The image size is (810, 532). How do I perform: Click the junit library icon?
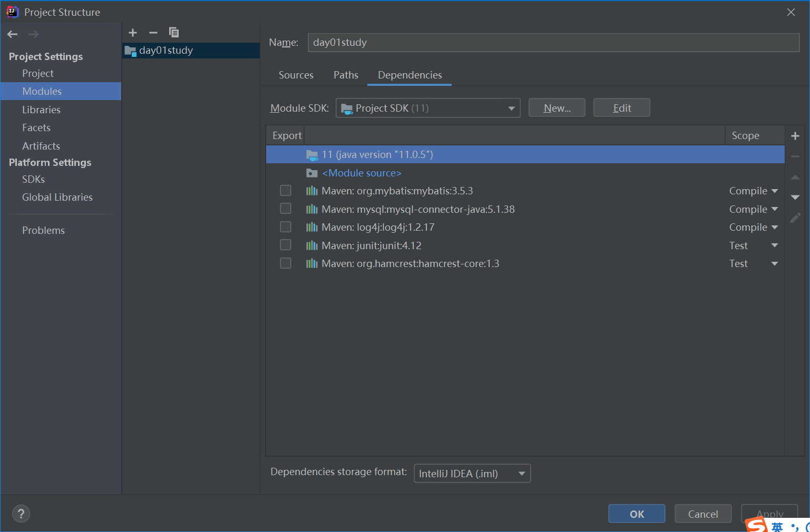pos(312,245)
